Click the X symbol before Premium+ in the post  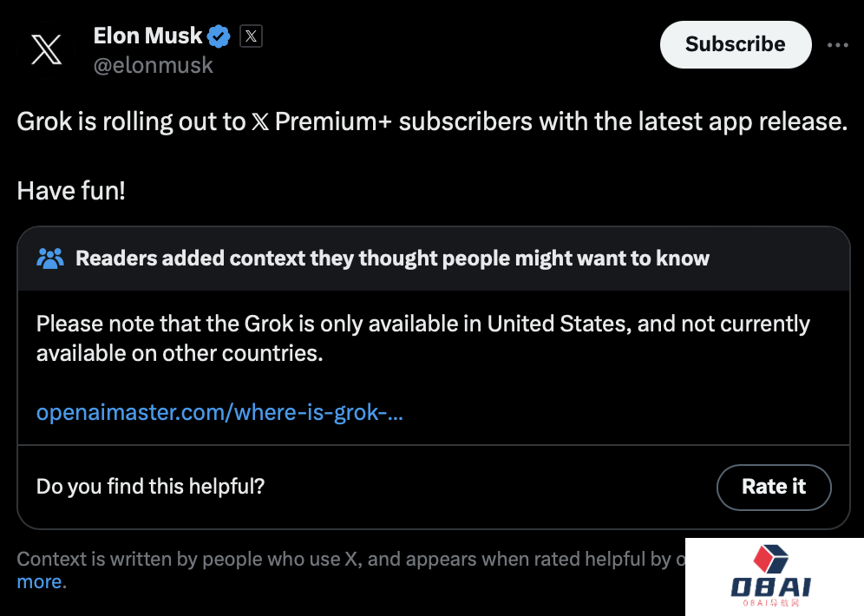259,122
